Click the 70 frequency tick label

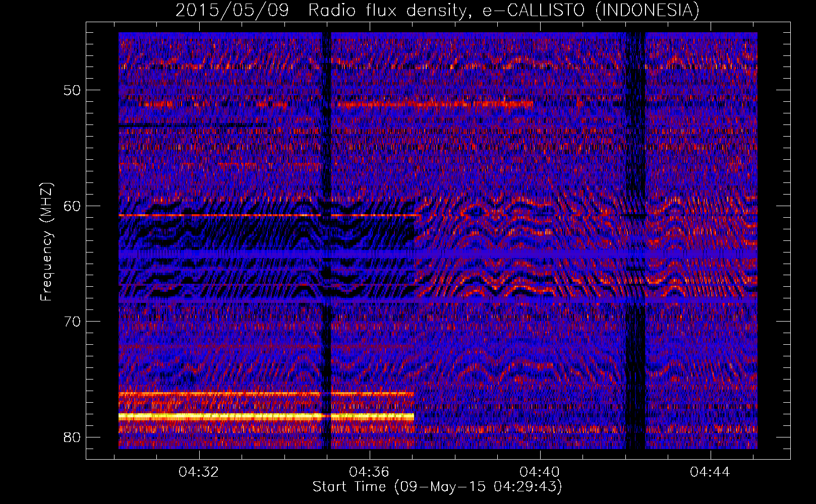[72, 322]
